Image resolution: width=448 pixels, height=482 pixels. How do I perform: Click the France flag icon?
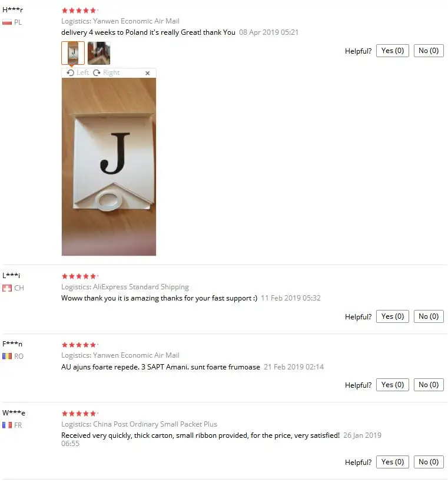tap(7, 425)
